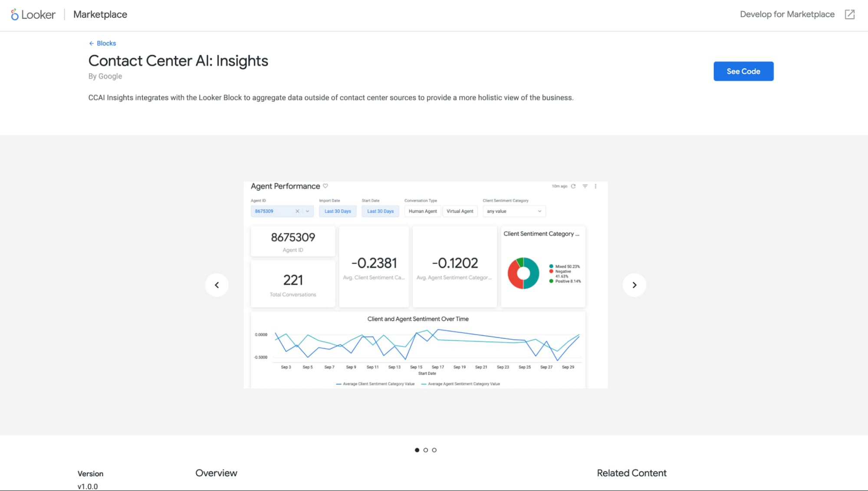868x491 pixels.
Task: Open Client Sentiment Category any value dropdown
Action: click(514, 211)
